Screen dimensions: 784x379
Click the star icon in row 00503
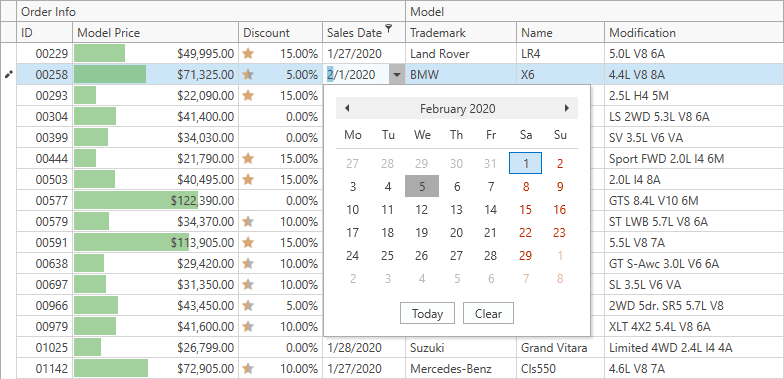pos(248,180)
